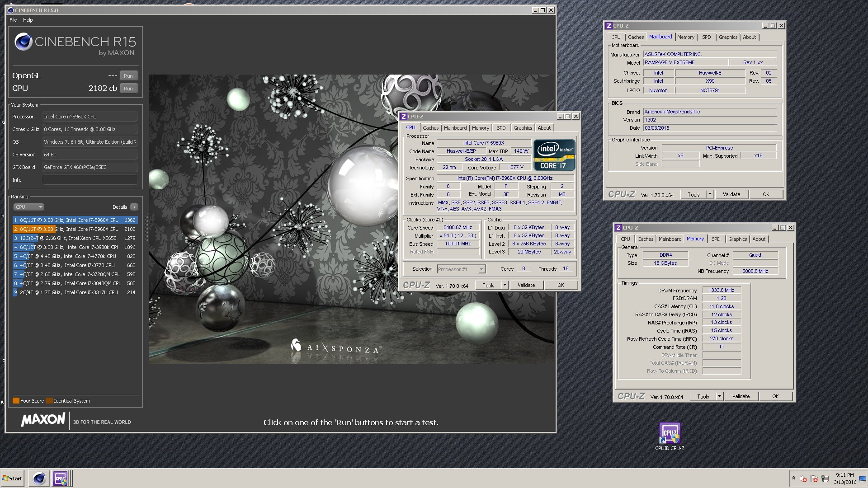
Task: Open the File menu in Cinebench
Action: tap(13, 20)
